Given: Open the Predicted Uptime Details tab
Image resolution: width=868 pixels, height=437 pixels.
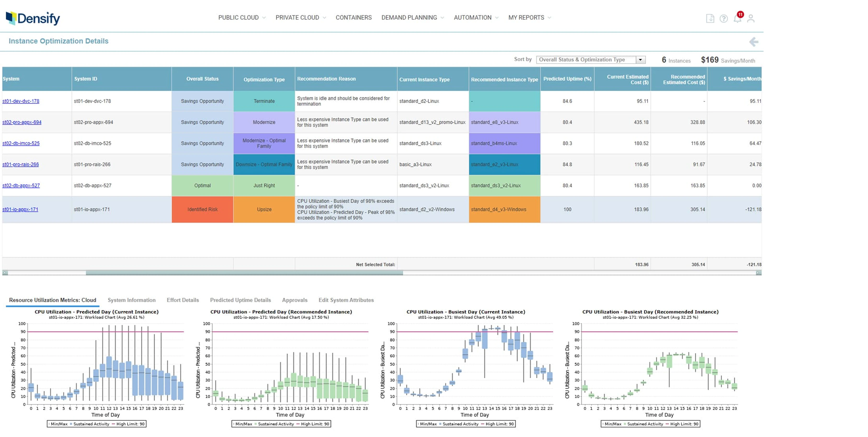Looking at the screenshot, I should coord(240,300).
